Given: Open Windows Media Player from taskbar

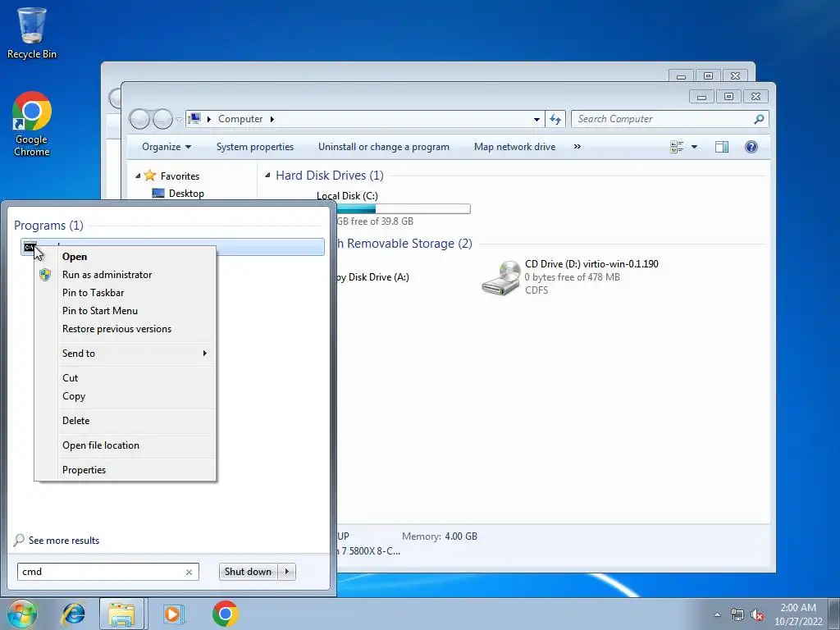Looking at the screenshot, I should [x=173, y=614].
